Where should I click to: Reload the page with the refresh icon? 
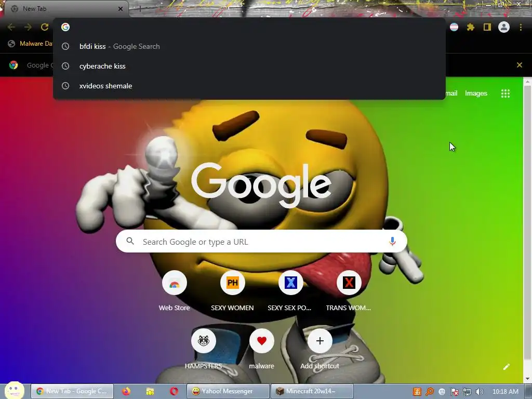coord(45,27)
